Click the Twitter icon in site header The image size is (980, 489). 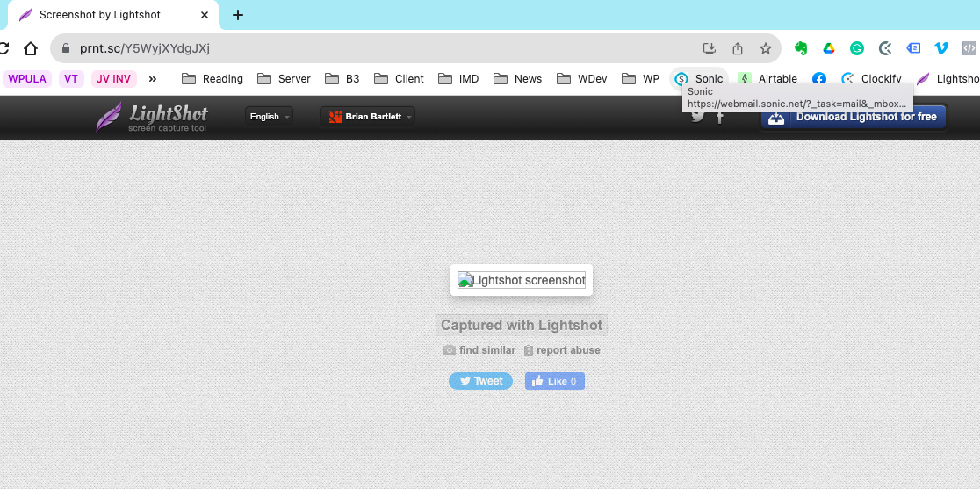[697, 117]
